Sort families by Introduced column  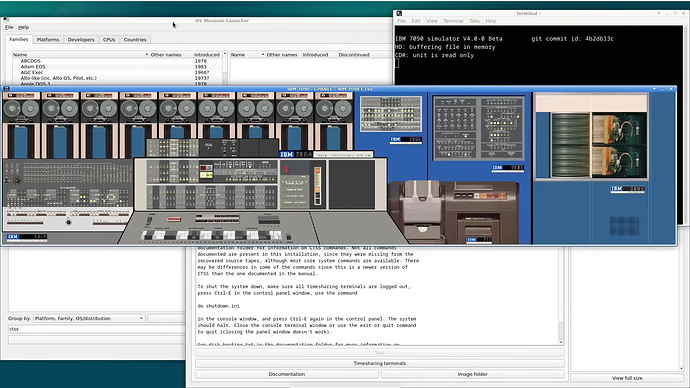pyautogui.click(x=207, y=55)
